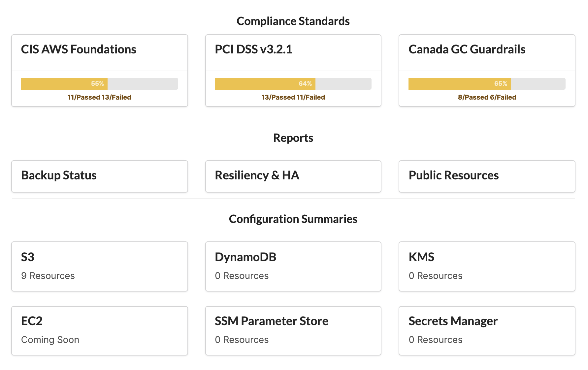Open the KMS configuration summary card
Image resolution: width=588 pixels, height=370 pixels.
(487, 266)
